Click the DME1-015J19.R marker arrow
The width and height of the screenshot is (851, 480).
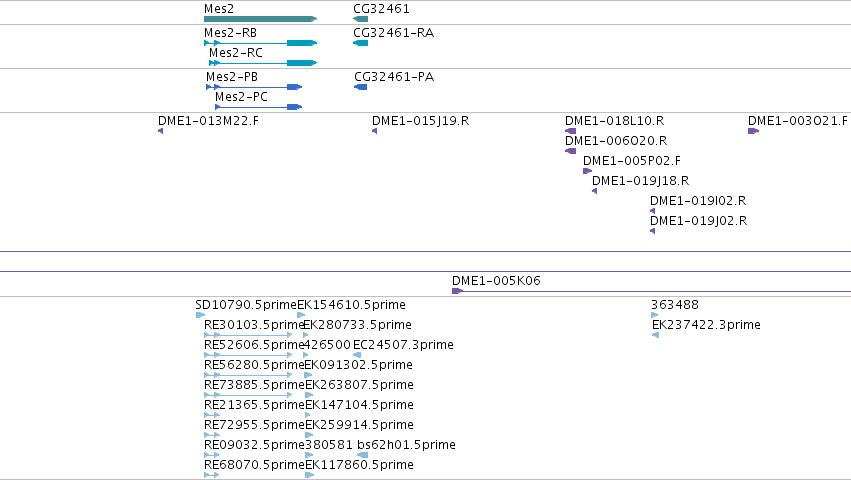pos(374,131)
